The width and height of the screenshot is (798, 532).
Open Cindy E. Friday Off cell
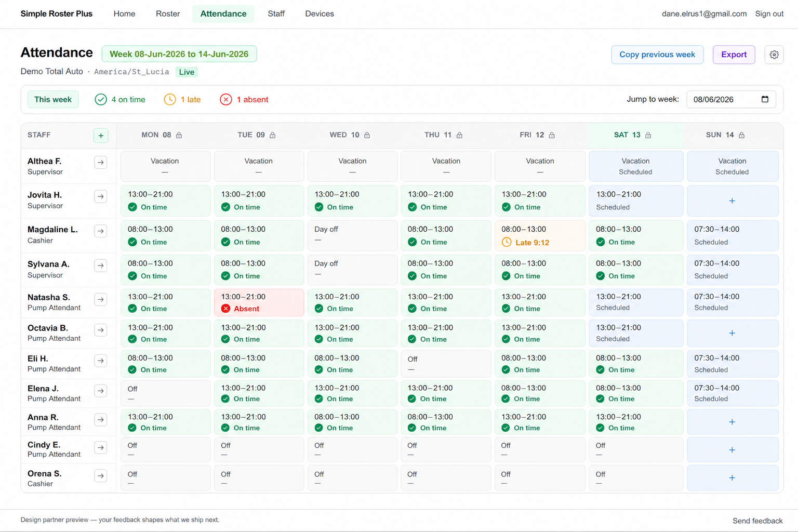click(540, 450)
